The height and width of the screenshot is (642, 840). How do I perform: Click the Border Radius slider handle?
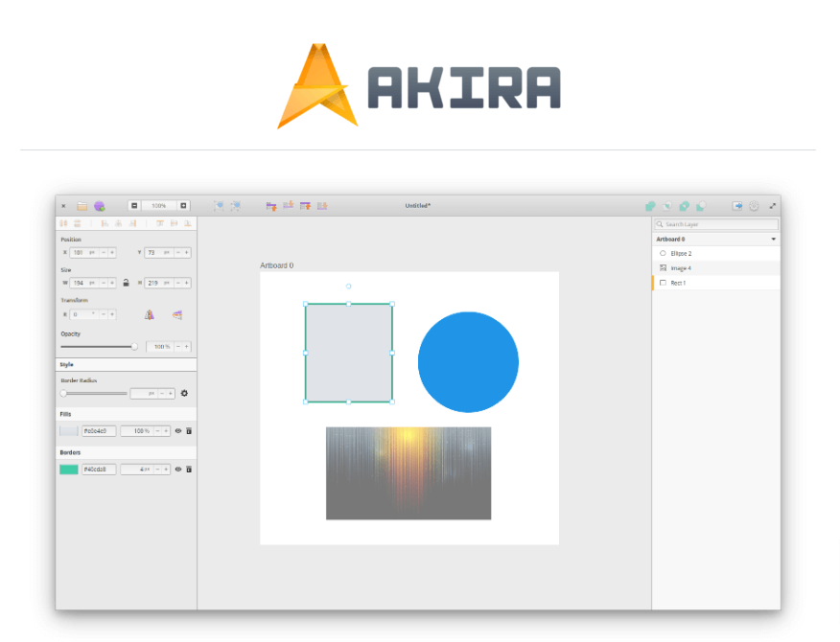click(63, 393)
